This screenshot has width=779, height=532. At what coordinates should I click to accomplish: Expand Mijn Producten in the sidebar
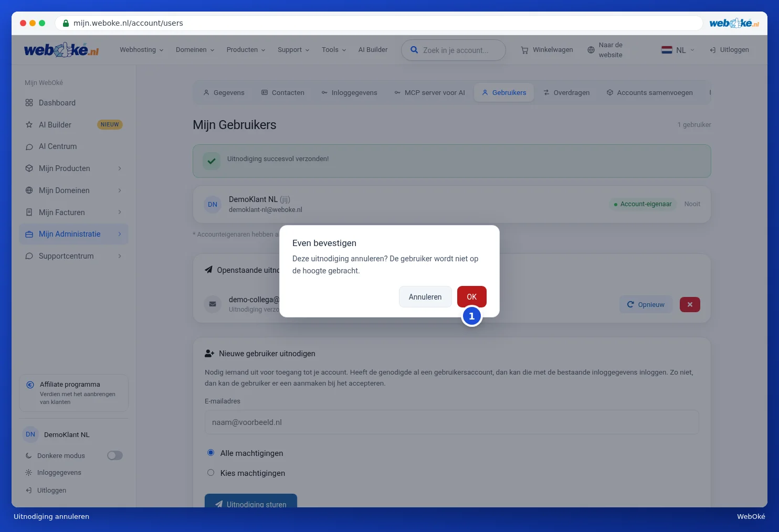(x=73, y=168)
